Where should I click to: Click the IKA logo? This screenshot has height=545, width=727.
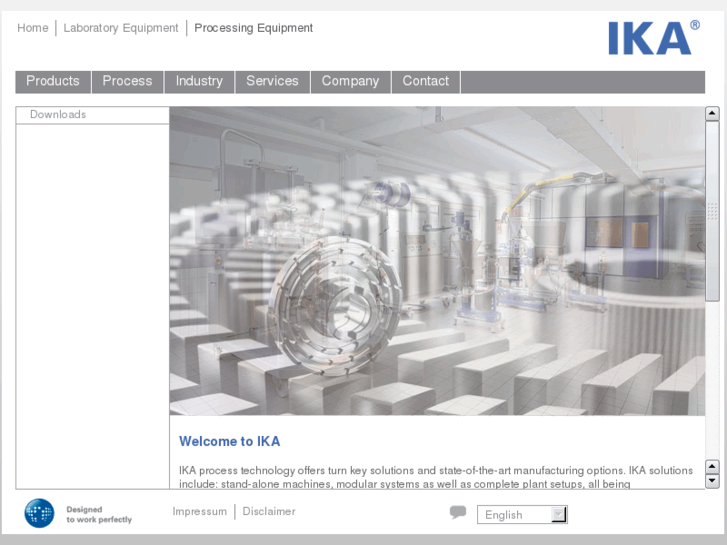click(654, 38)
